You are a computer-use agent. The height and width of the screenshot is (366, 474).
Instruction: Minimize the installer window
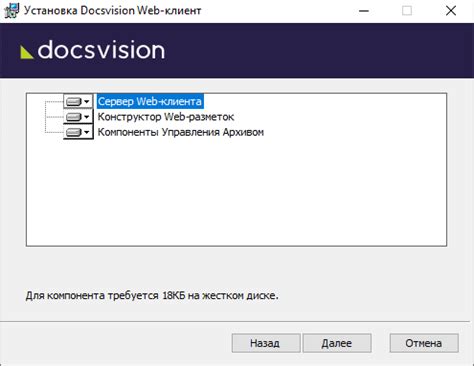coord(364,11)
